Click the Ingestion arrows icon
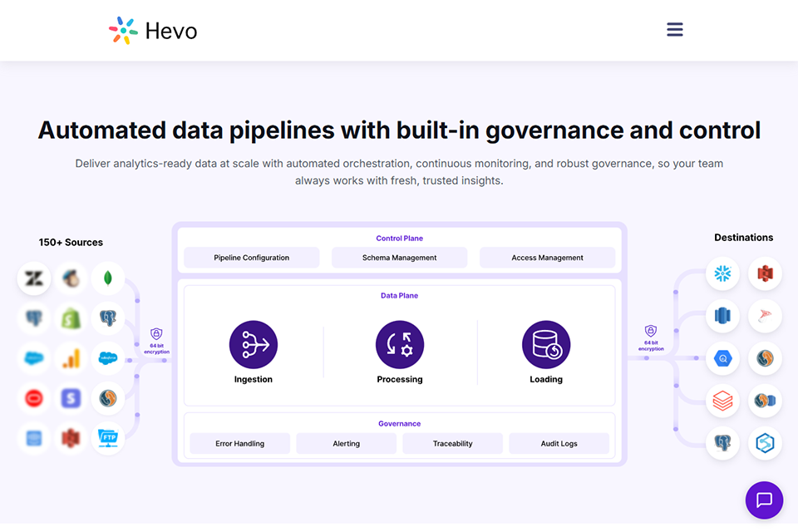 click(x=254, y=345)
